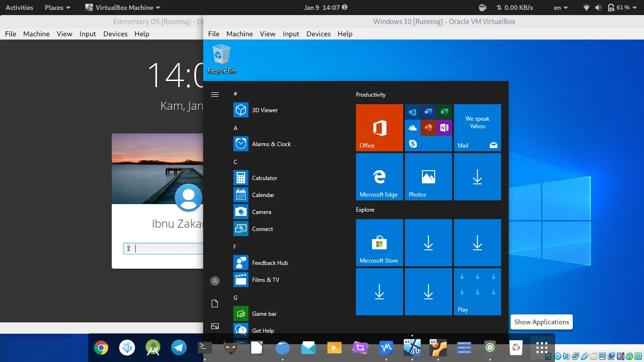Open View menu in Elementary OS window
644x362 pixels.
coord(65,33)
